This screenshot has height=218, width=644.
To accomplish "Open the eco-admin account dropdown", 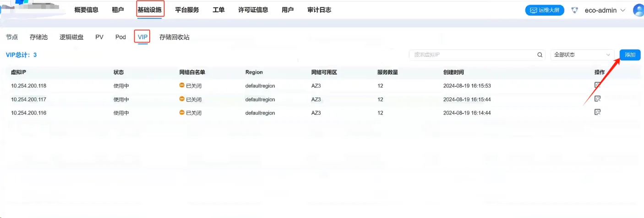I will tap(605, 10).
